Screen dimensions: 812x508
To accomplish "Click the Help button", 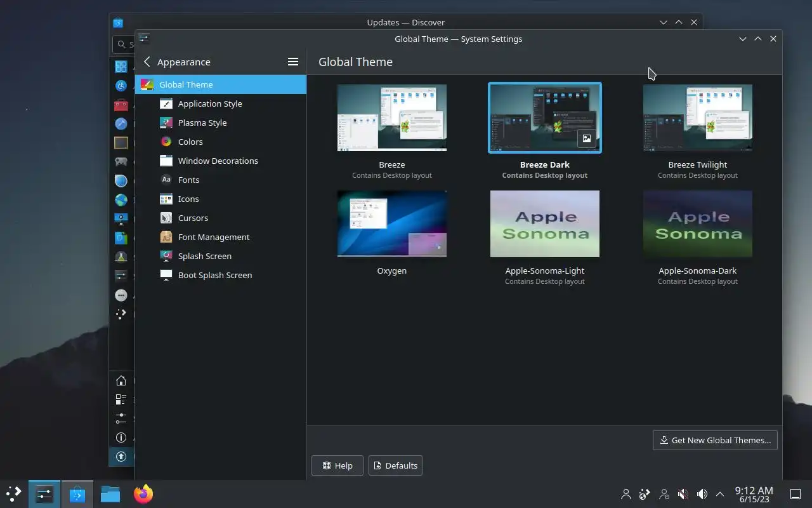I will click(x=337, y=465).
